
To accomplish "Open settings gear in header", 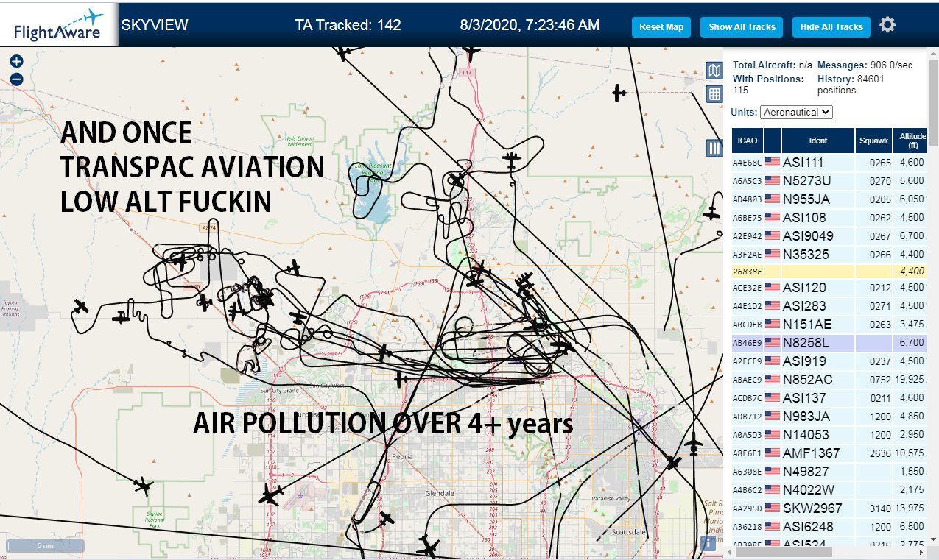I will [x=887, y=26].
